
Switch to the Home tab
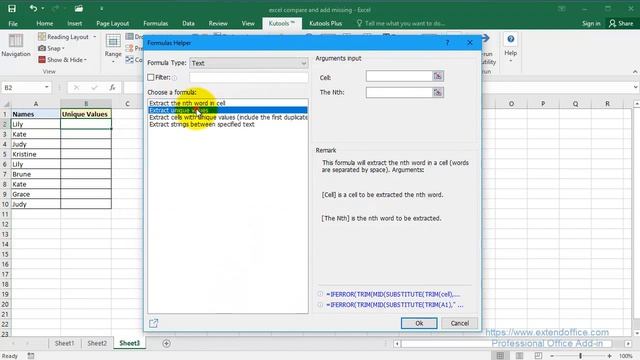[x=44, y=23]
